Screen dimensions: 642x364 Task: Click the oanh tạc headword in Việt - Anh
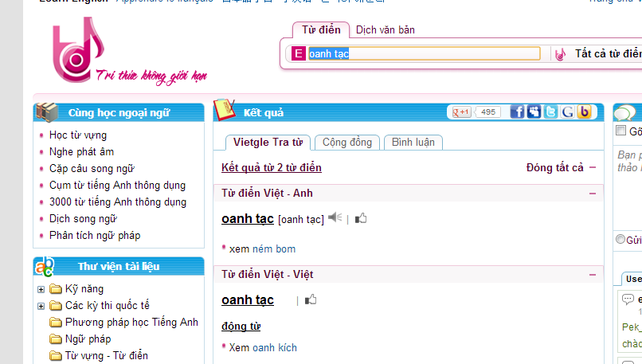click(x=247, y=219)
